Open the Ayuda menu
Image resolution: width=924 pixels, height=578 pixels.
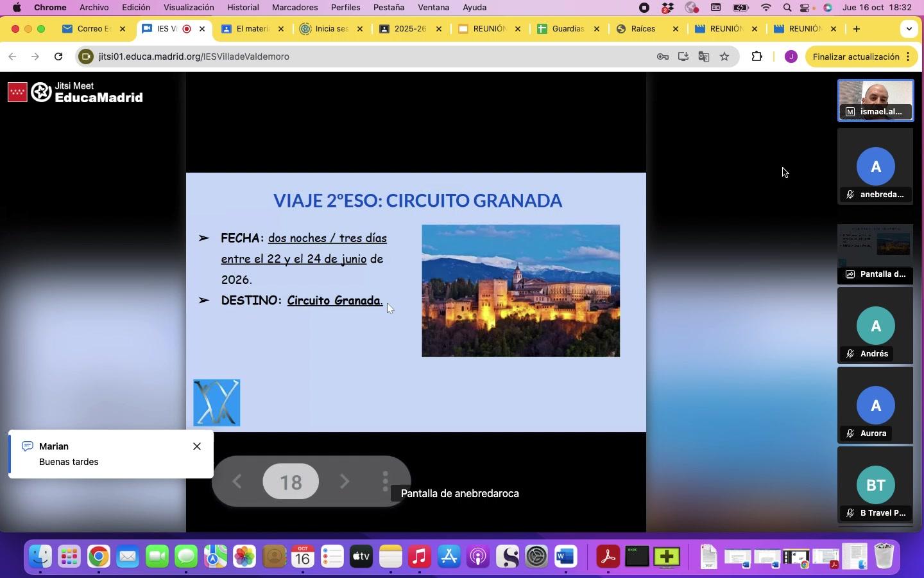475,8
